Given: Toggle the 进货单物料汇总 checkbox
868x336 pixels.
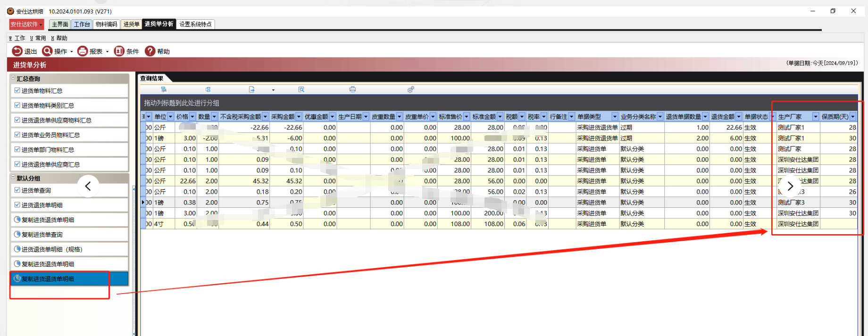Looking at the screenshot, I should pyautogui.click(x=17, y=90).
